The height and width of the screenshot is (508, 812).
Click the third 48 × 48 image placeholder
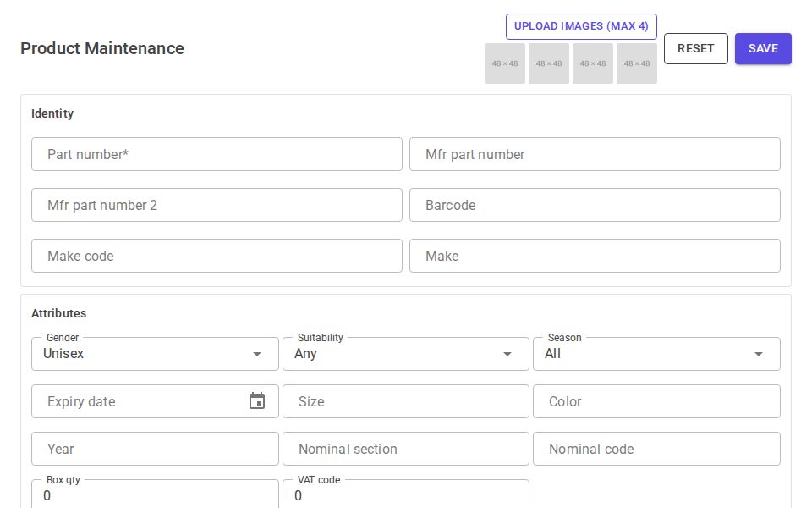coord(593,63)
